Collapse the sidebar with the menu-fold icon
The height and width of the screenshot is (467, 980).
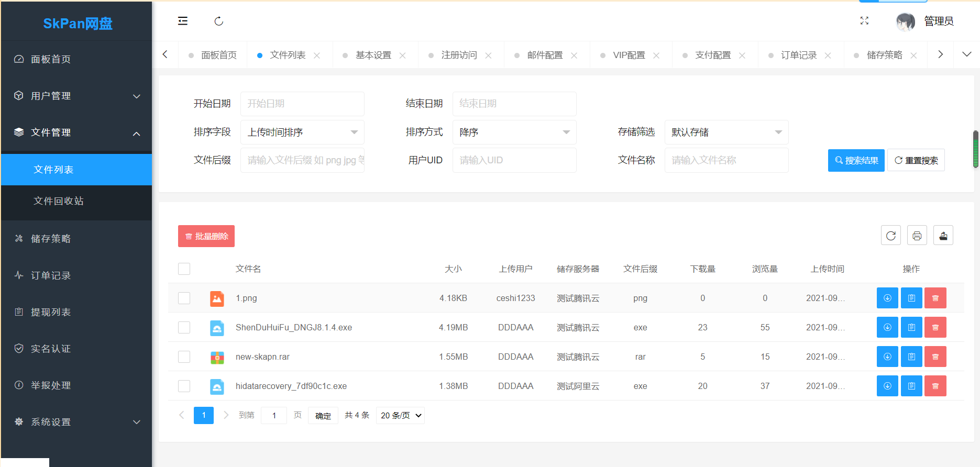(x=183, y=21)
